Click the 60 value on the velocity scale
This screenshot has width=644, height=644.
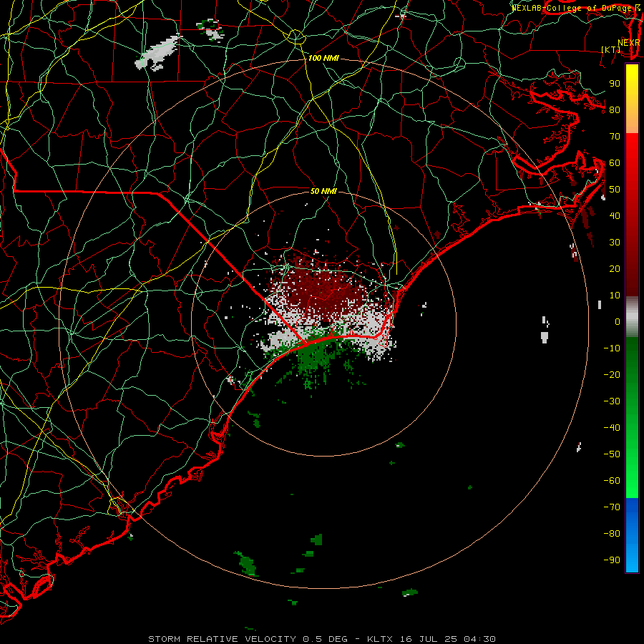pos(615,163)
